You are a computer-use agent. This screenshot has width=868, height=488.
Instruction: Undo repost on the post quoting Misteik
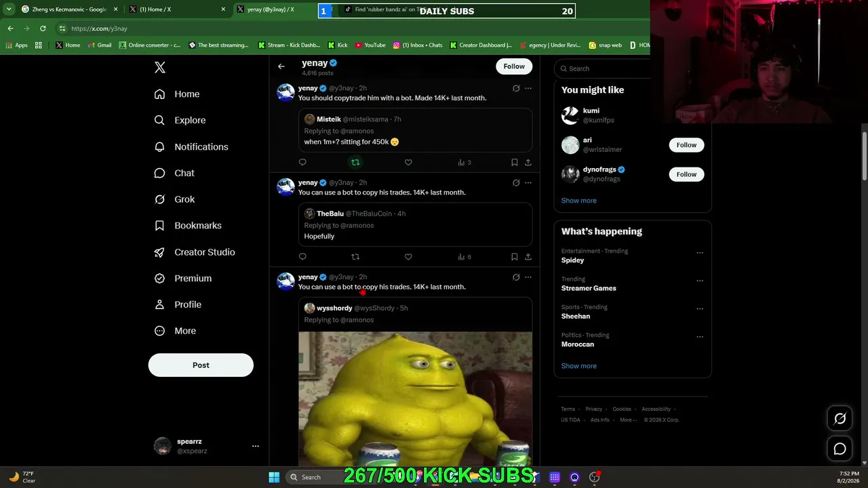(x=355, y=162)
